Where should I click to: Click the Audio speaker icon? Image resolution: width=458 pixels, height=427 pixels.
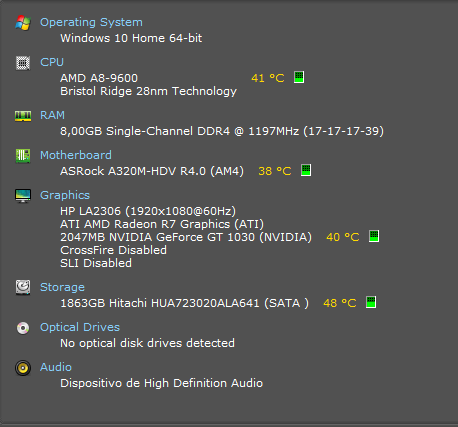23,368
